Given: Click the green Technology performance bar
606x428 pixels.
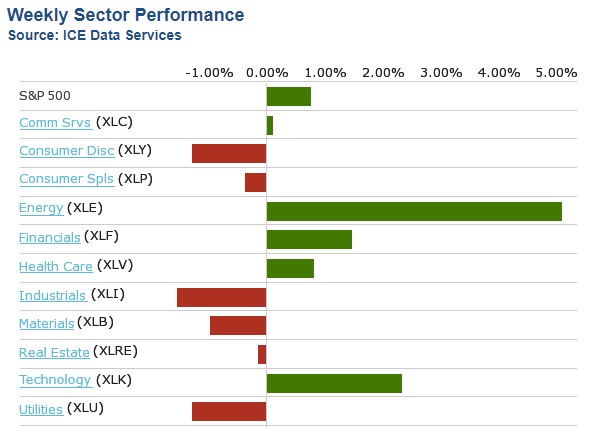Looking at the screenshot, I should point(334,383).
